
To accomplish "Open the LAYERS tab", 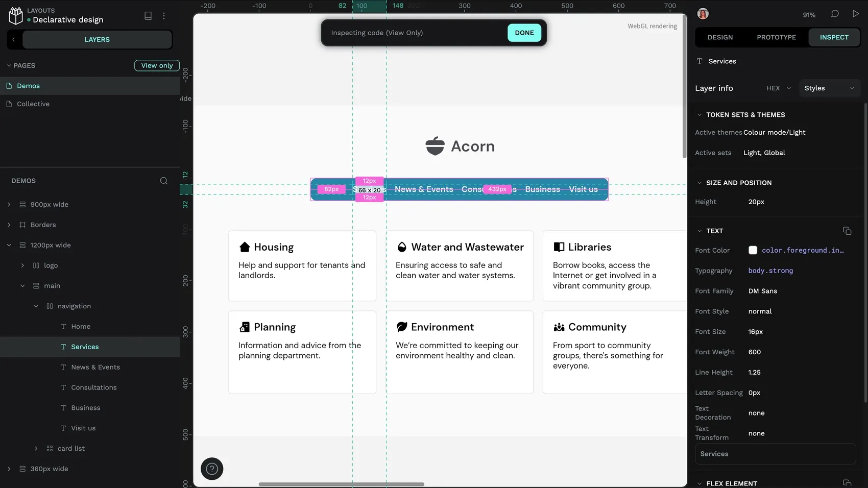I will [97, 39].
